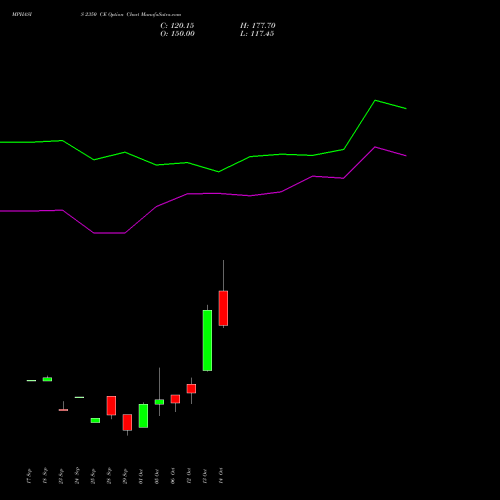This screenshot has height=500, width=500.
Task: Click the high value H: 177.70
Action: (257, 26)
